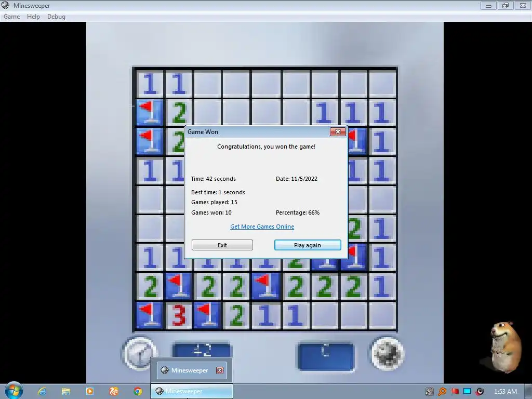
Task: Click the clock icon beside the timer
Action: click(x=139, y=353)
